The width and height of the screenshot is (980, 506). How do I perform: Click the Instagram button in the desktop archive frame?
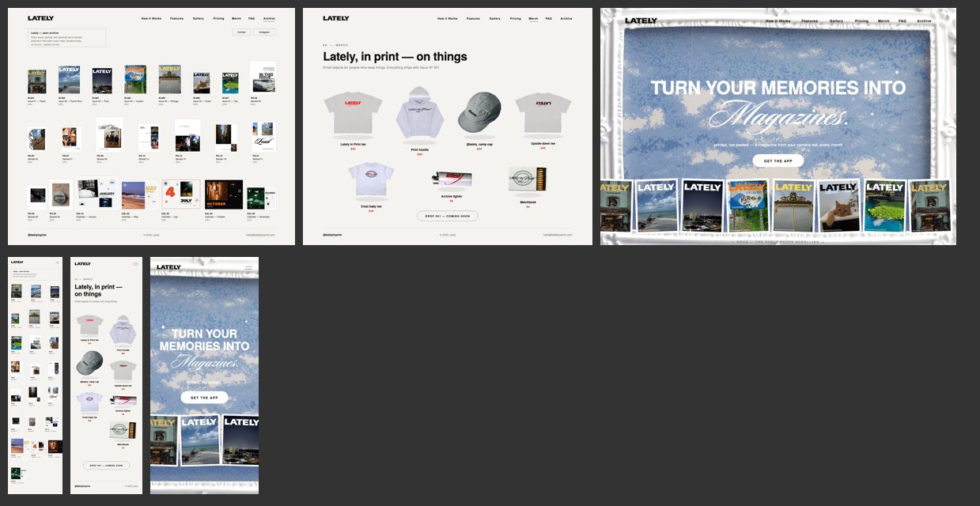click(264, 32)
